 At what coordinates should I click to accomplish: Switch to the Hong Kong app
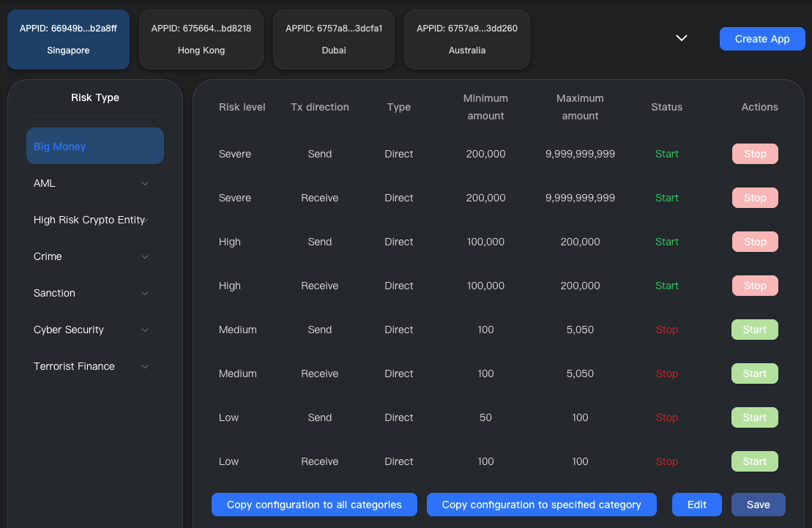pos(201,40)
